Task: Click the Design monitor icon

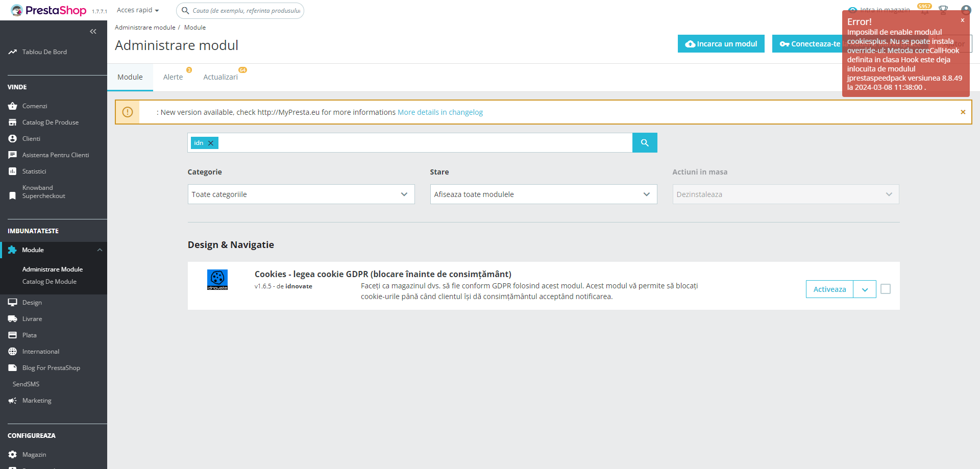Action: (x=13, y=303)
